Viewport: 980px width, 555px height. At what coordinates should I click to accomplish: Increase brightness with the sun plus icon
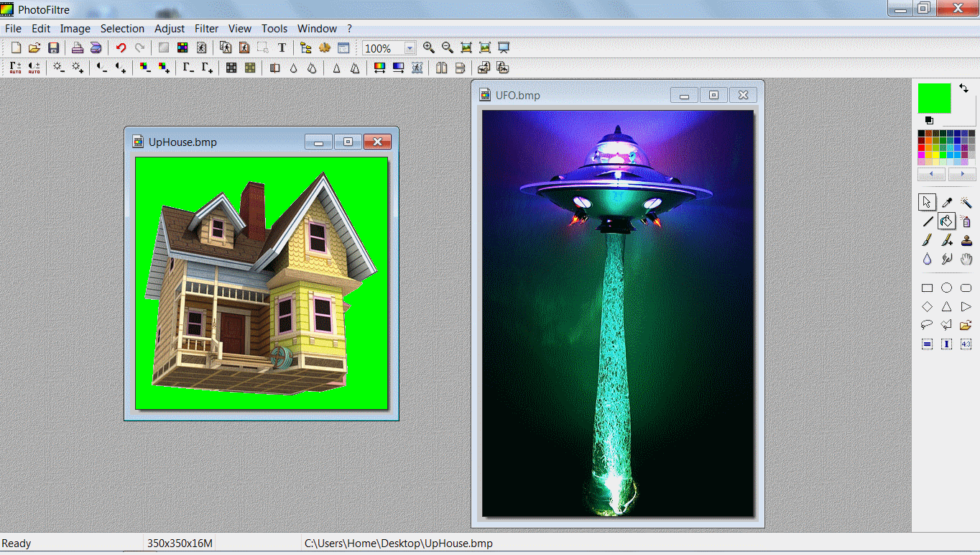(x=78, y=68)
